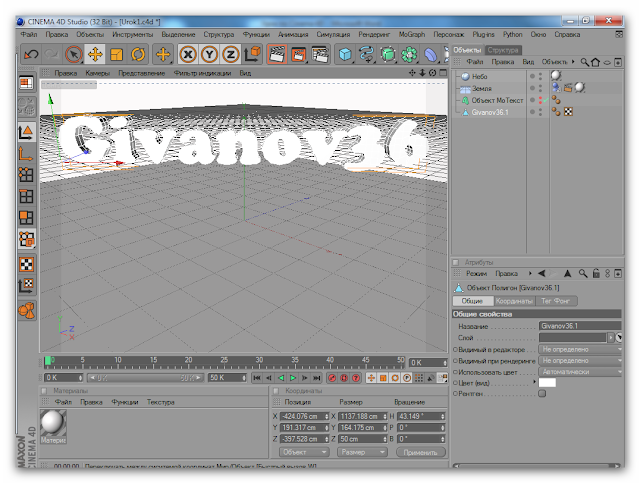Select the Материал sphere thumbnail
640x483 pixels.
(53, 423)
